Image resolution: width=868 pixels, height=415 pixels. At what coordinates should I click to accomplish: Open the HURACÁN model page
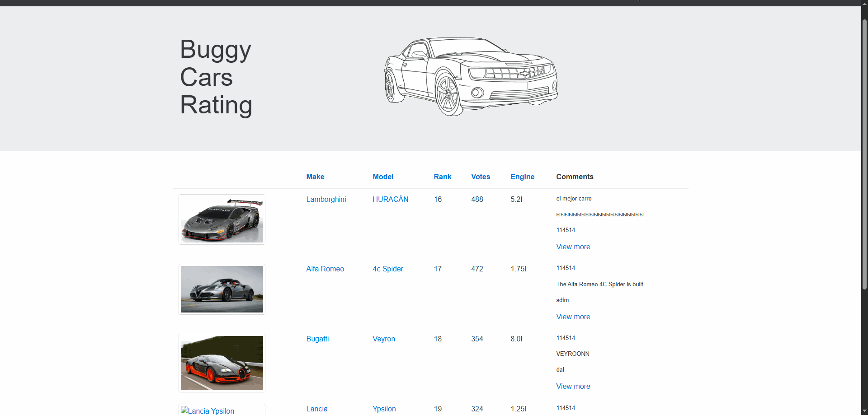click(x=390, y=200)
